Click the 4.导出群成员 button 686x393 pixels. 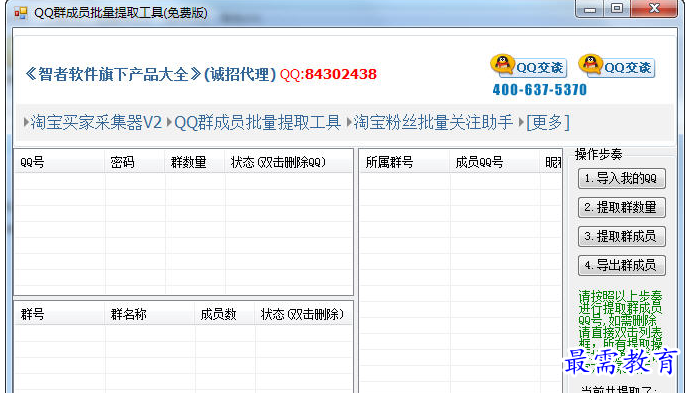click(622, 265)
